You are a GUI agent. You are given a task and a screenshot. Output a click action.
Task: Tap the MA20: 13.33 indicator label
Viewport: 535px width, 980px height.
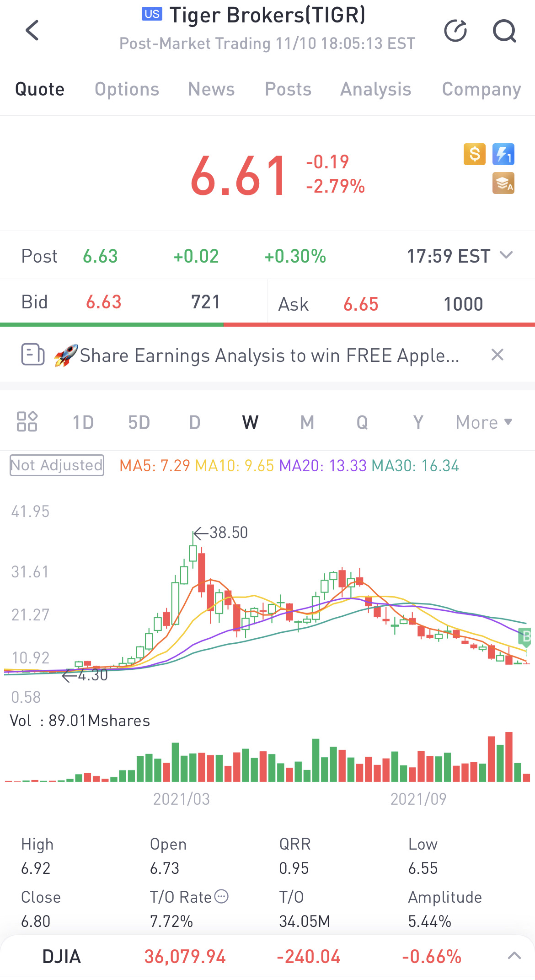(323, 466)
